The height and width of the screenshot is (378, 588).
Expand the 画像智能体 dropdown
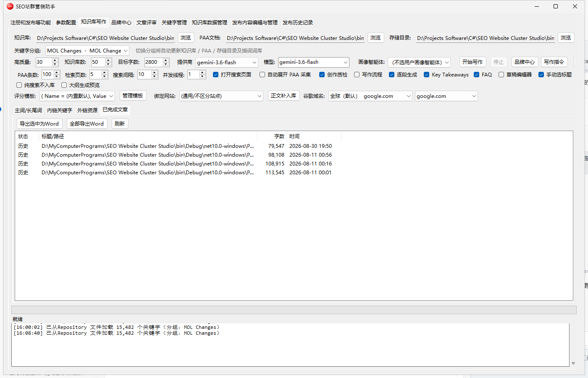pyautogui.click(x=419, y=63)
